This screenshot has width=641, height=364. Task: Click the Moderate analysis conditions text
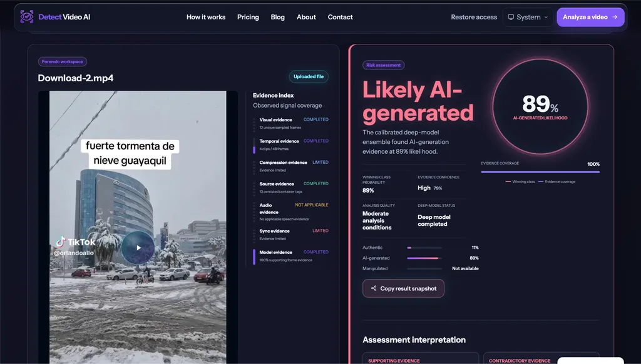pyautogui.click(x=377, y=221)
